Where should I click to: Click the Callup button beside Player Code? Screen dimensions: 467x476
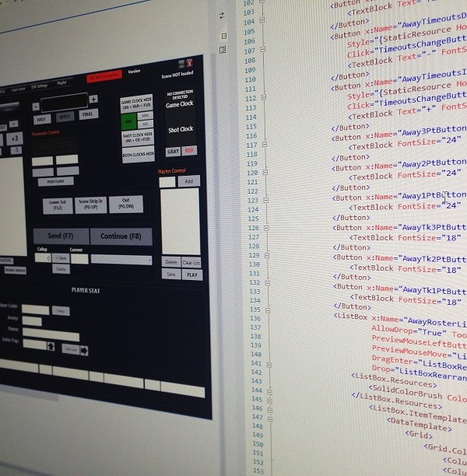click(61, 311)
